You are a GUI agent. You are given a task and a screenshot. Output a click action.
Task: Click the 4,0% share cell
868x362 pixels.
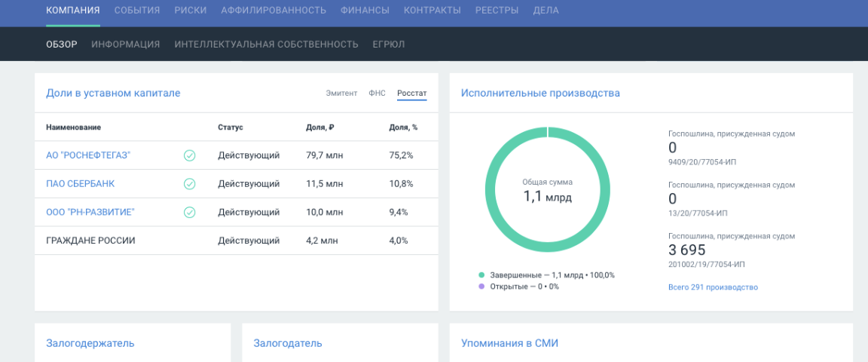[399, 241]
